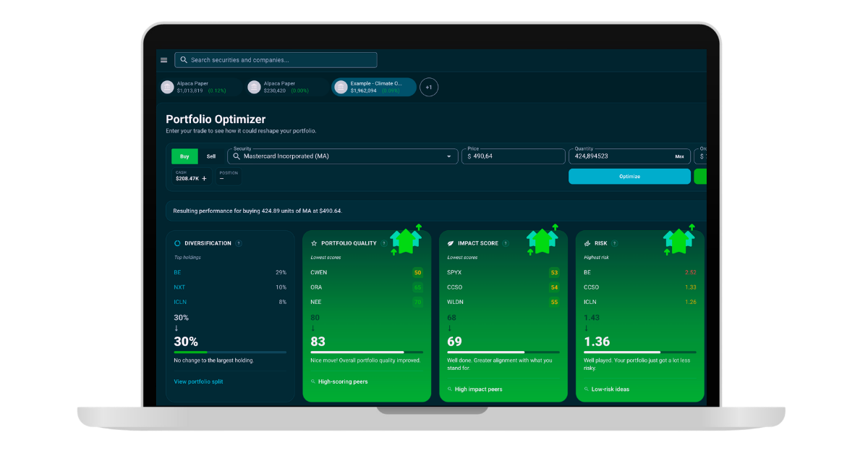868x456 pixels.
Task: Click the Risk card title icon
Action: click(x=587, y=243)
